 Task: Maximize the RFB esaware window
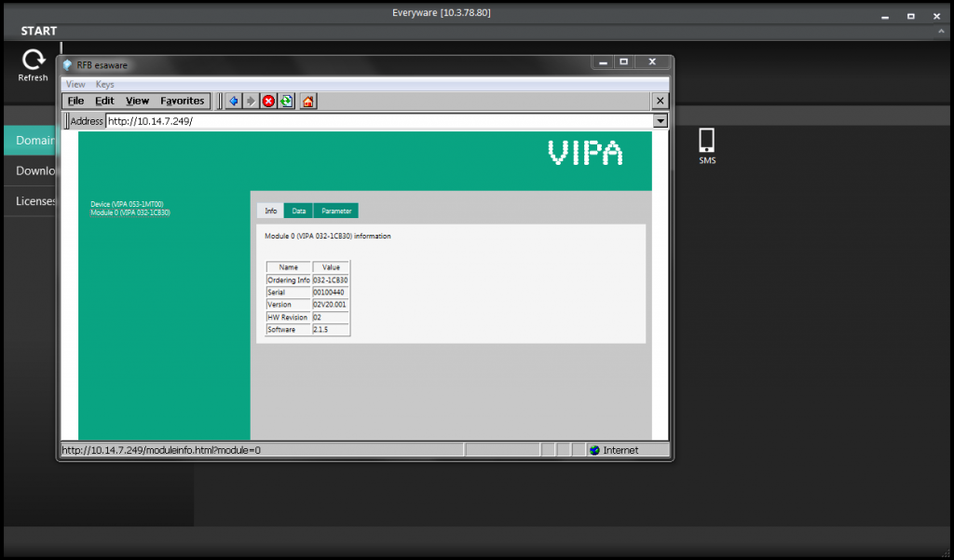point(623,62)
